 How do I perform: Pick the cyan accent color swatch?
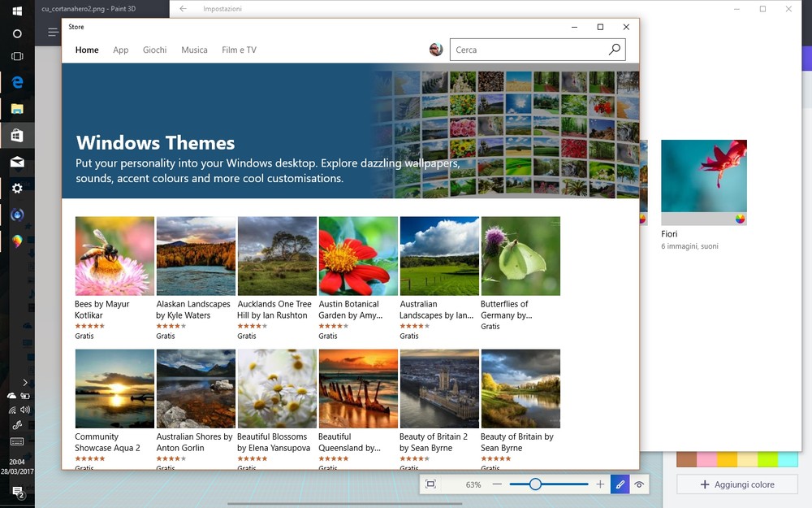tap(788, 459)
